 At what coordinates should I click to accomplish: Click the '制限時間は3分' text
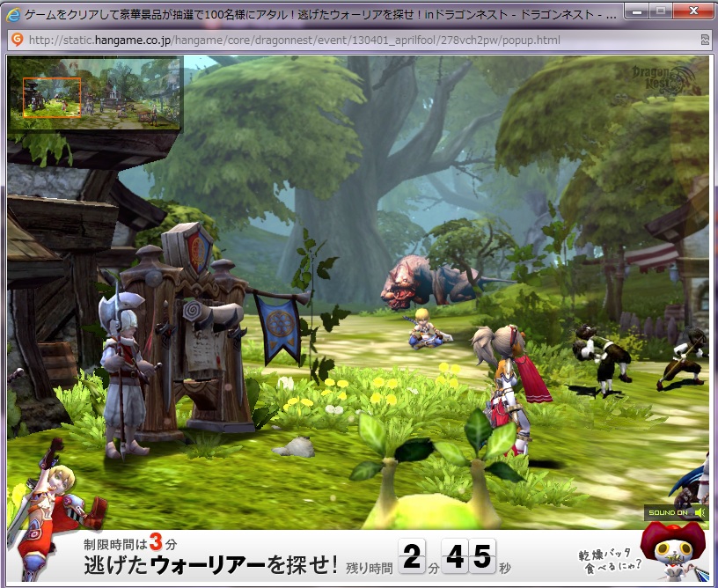coord(130,544)
